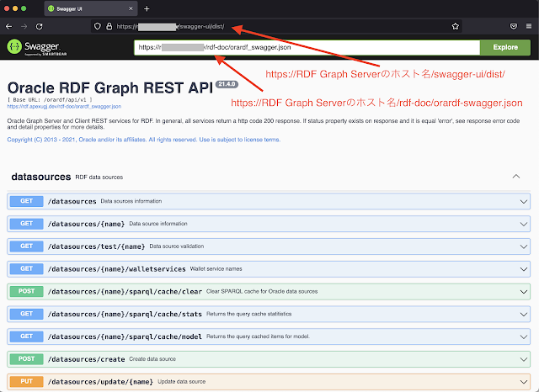Expand GET /datasources/{name} chevron
The image size is (539, 392).
click(524, 224)
